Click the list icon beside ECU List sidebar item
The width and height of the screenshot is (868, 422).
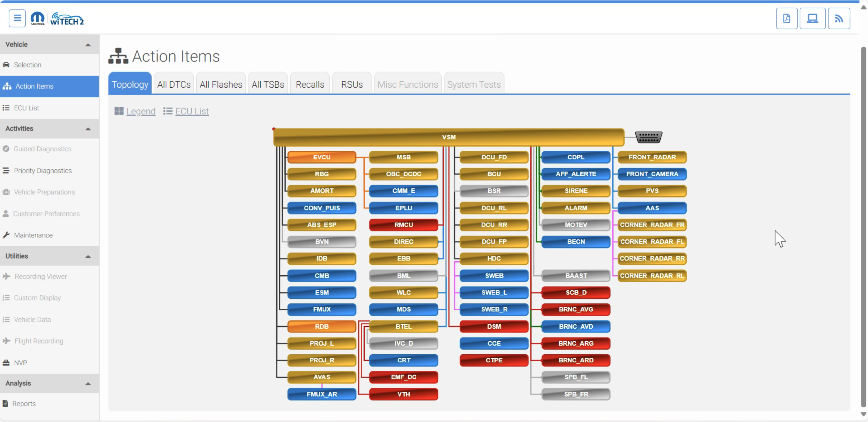pyautogui.click(x=6, y=108)
